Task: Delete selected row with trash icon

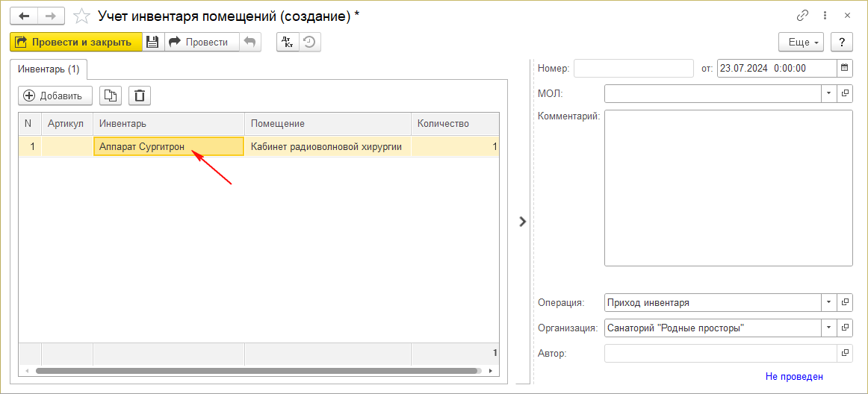Action: click(x=139, y=96)
